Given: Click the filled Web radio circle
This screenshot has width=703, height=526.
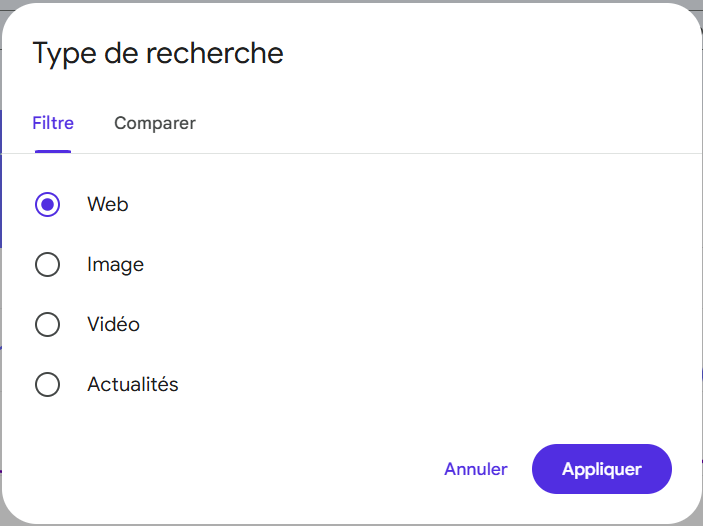Looking at the screenshot, I should pyautogui.click(x=47, y=204).
